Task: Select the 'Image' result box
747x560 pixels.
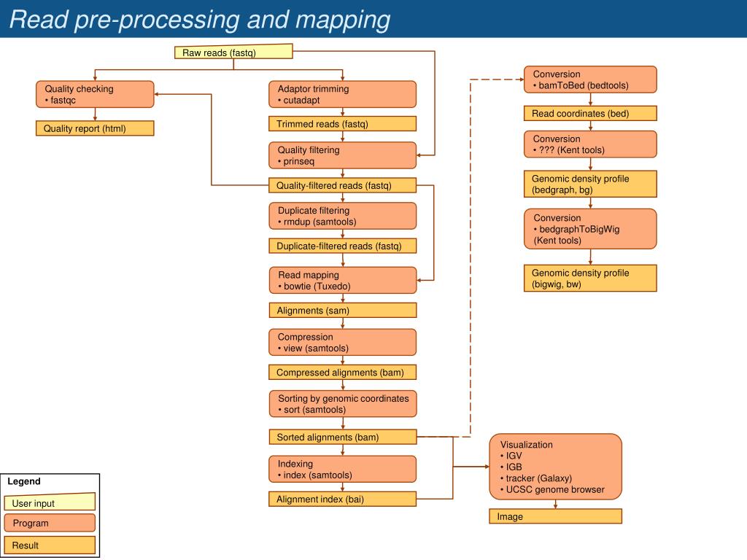Action: point(555,517)
